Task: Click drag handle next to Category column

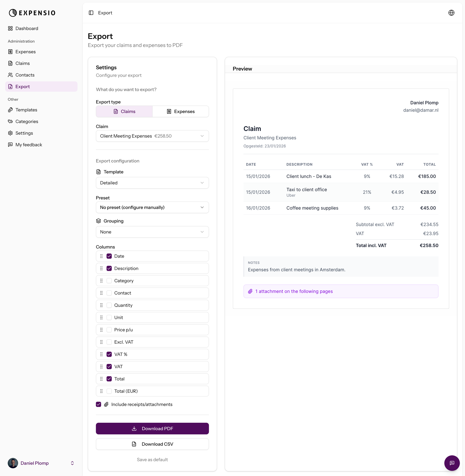Action: [x=101, y=281]
